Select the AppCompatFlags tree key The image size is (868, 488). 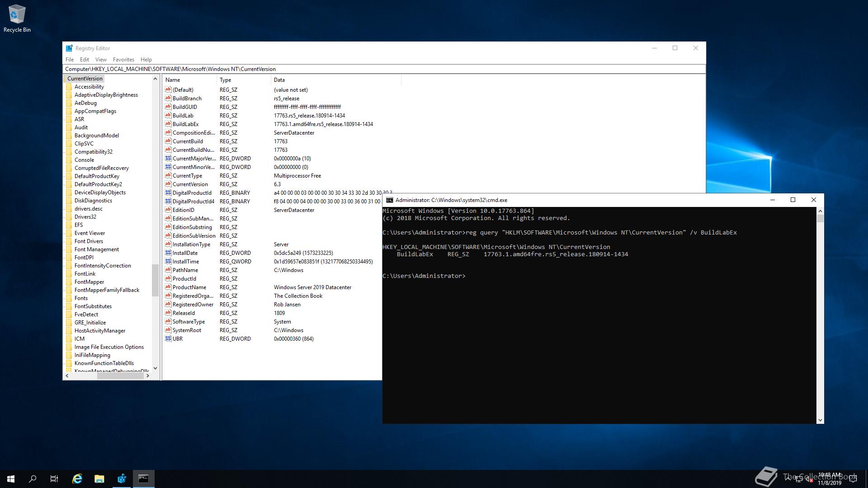(95, 111)
